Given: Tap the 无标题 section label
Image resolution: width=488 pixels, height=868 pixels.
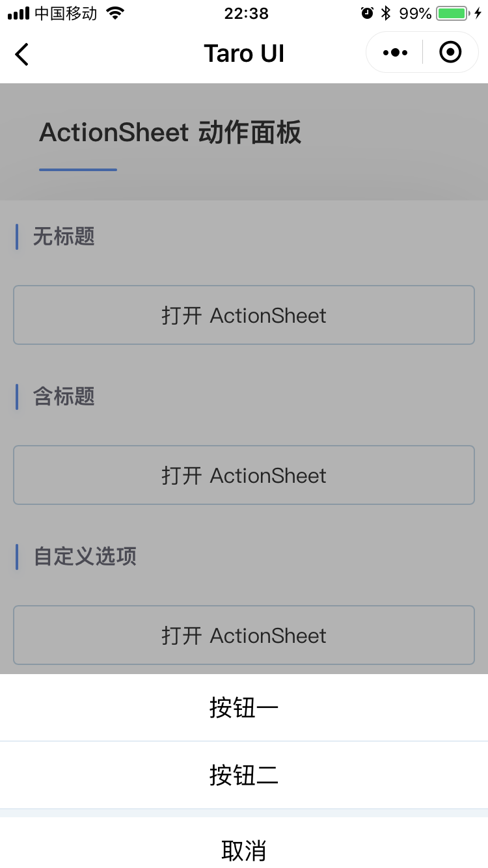Looking at the screenshot, I should [x=63, y=237].
